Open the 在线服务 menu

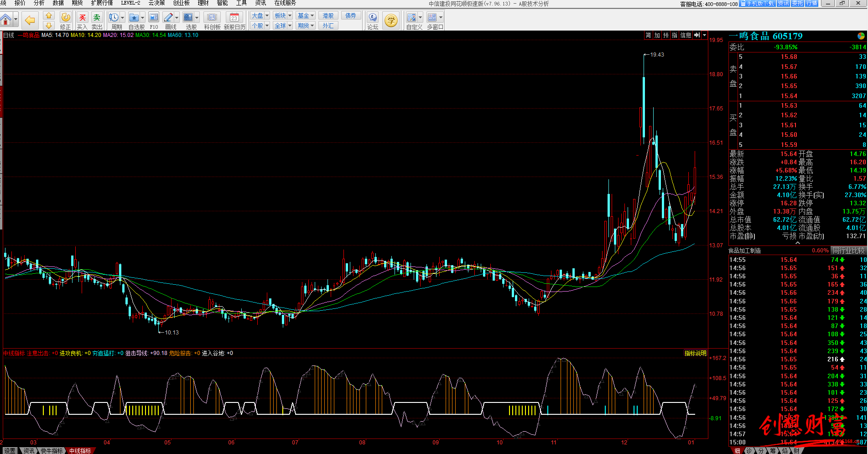(285, 3)
